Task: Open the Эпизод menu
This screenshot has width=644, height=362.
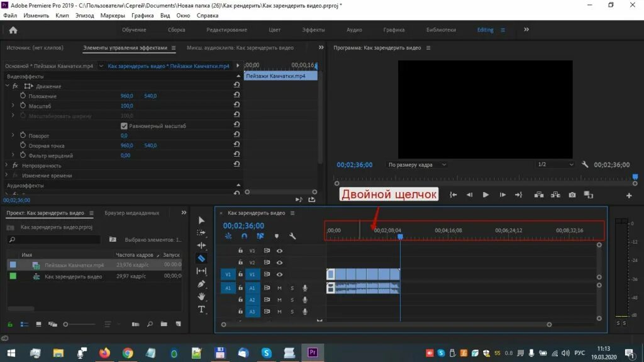Action: point(85,16)
